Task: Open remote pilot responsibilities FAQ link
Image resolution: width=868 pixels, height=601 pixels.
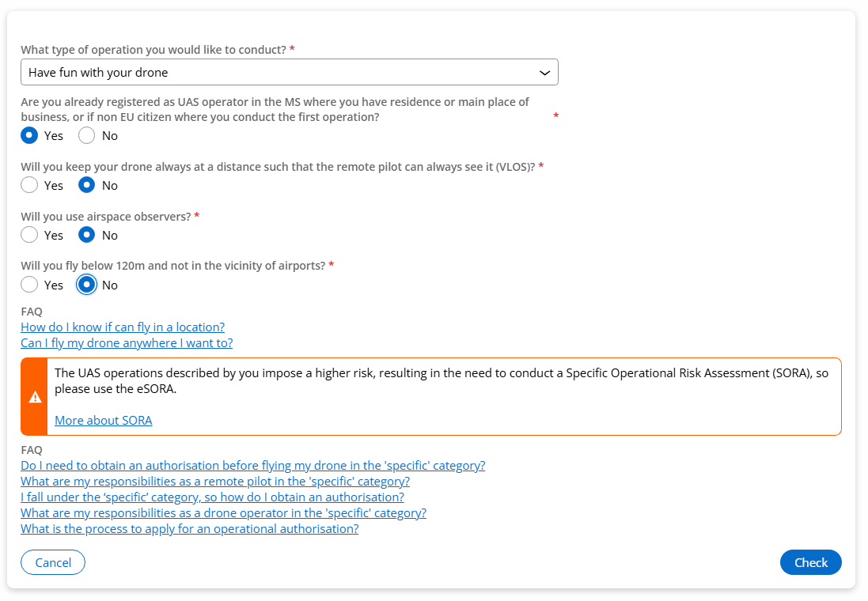Action: pyautogui.click(x=215, y=482)
